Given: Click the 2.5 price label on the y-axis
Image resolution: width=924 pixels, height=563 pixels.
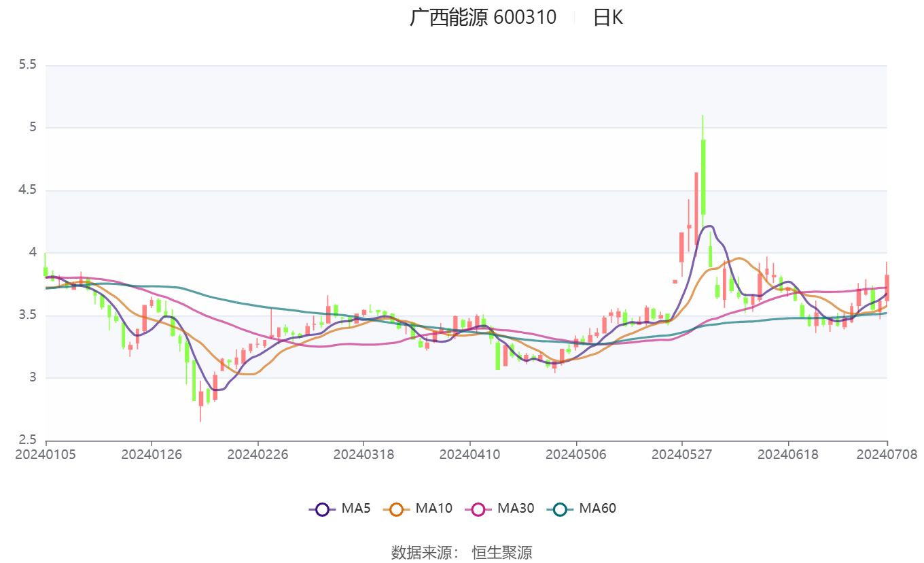Looking at the screenshot, I should point(27,439).
